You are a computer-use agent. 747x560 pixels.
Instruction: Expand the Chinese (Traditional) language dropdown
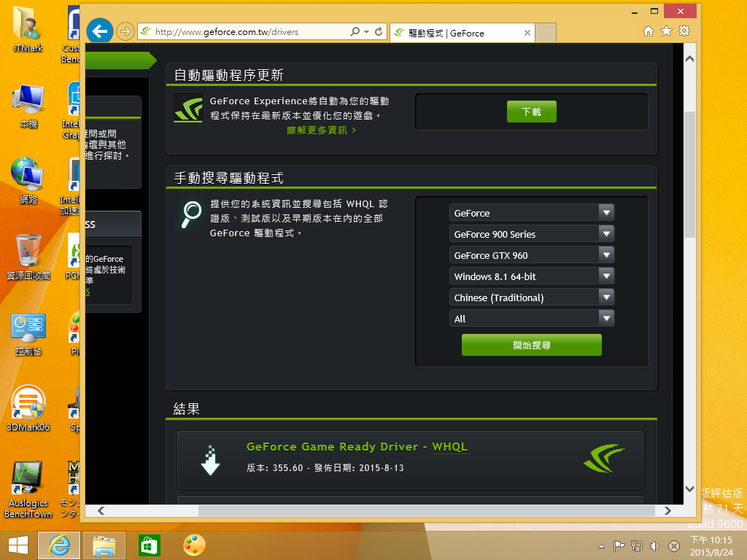[x=532, y=297]
